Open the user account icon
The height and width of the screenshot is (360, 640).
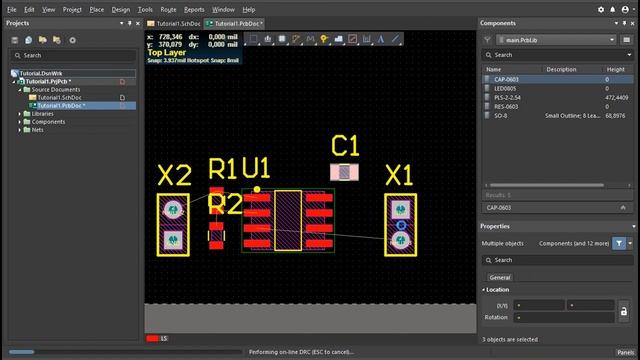[x=625, y=9]
